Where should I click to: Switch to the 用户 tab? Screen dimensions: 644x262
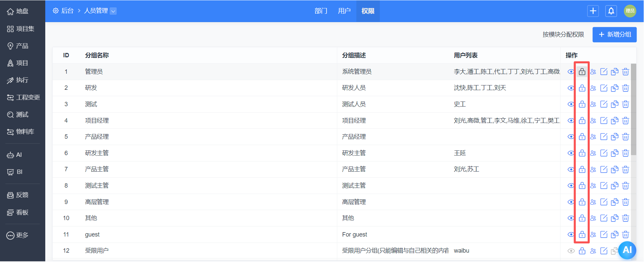tap(344, 11)
